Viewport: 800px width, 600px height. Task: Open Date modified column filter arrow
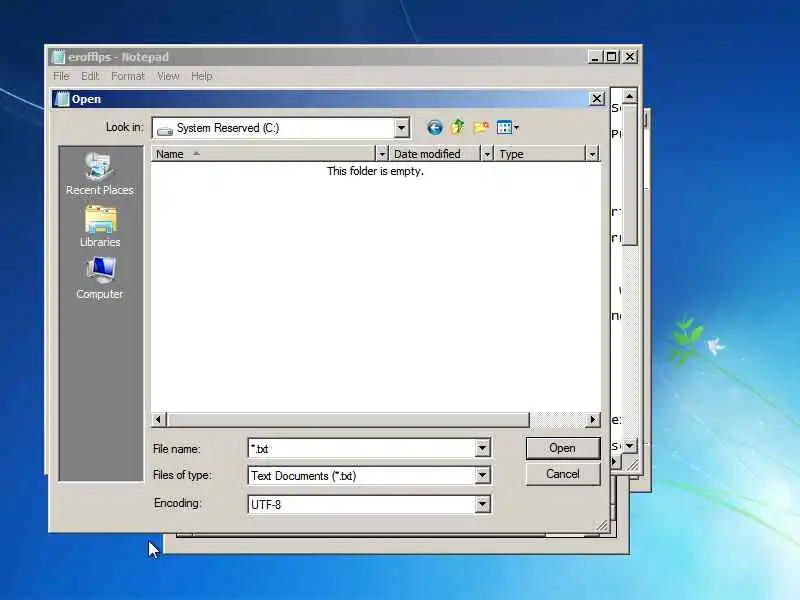pos(487,154)
